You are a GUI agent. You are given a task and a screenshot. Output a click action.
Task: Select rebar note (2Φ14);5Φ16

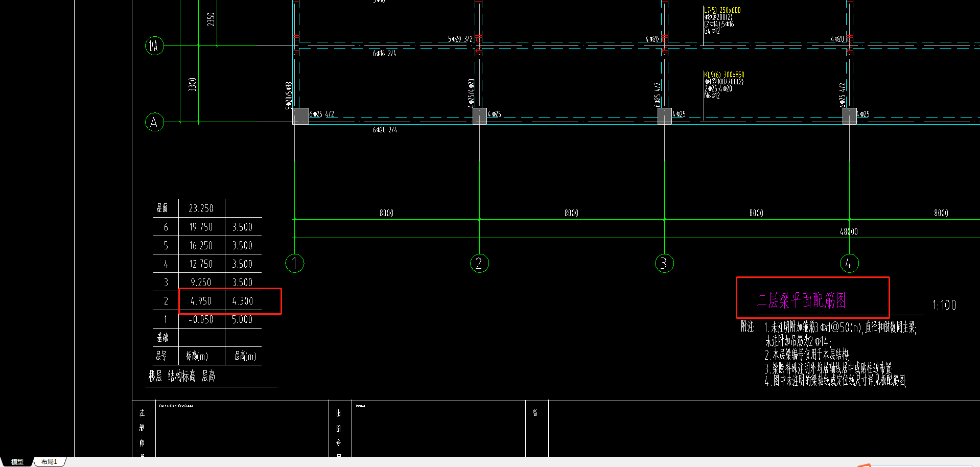coord(719,24)
